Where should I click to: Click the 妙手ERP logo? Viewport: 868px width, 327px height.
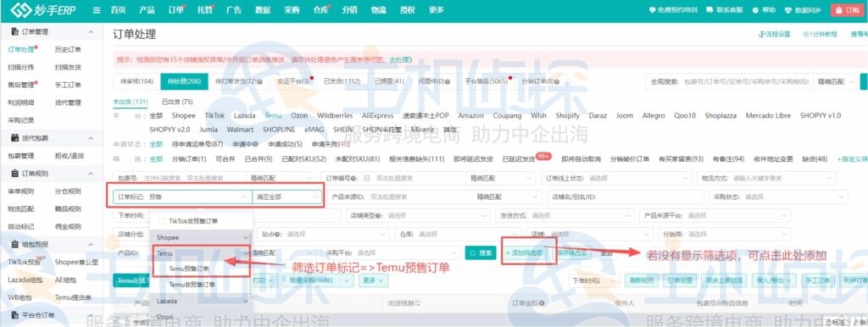44,10
